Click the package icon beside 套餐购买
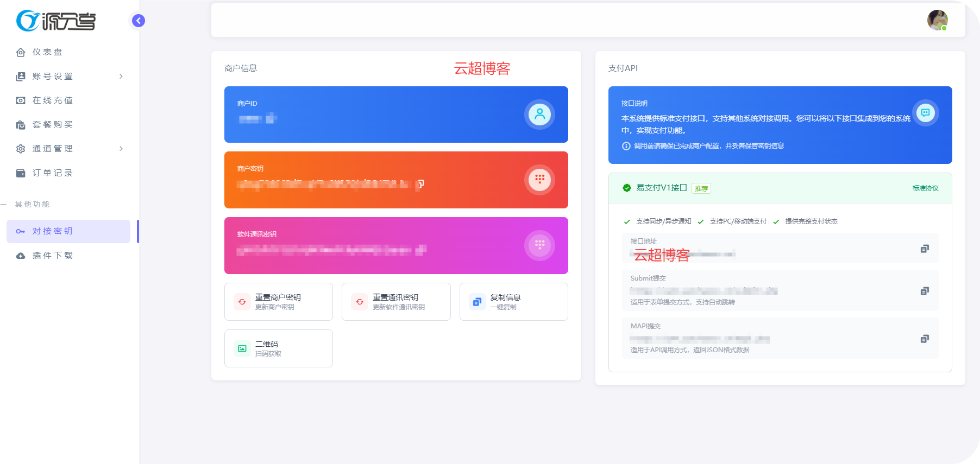Image resolution: width=980 pixels, height=464 pixels. pos(21,125)
